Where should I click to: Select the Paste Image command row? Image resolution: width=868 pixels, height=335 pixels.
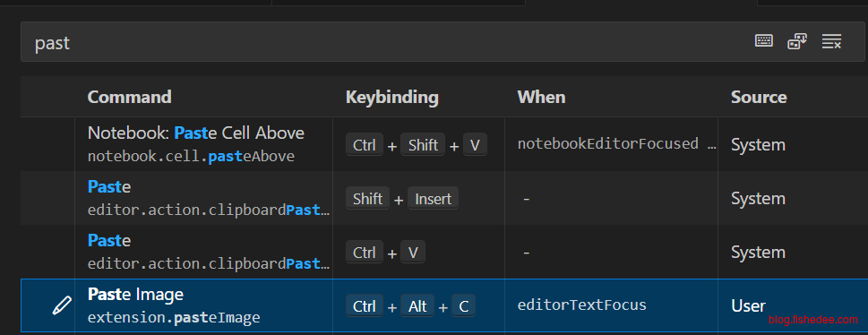pos(444,305)
